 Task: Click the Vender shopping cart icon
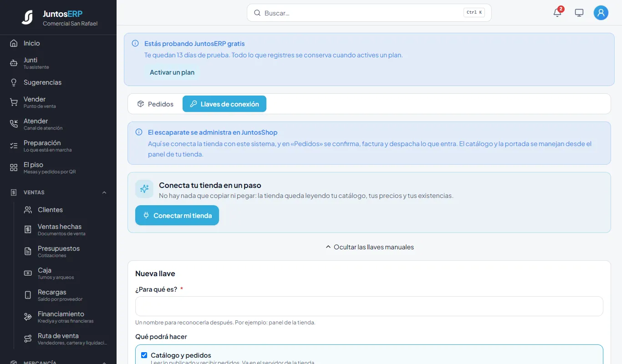[14, 102]
